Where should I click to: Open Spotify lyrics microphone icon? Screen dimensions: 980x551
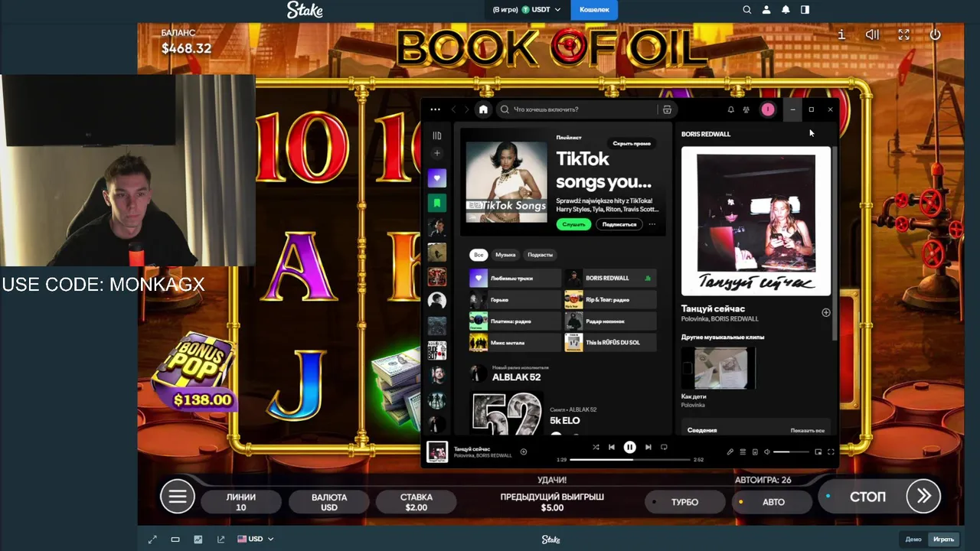coord(730,452)
